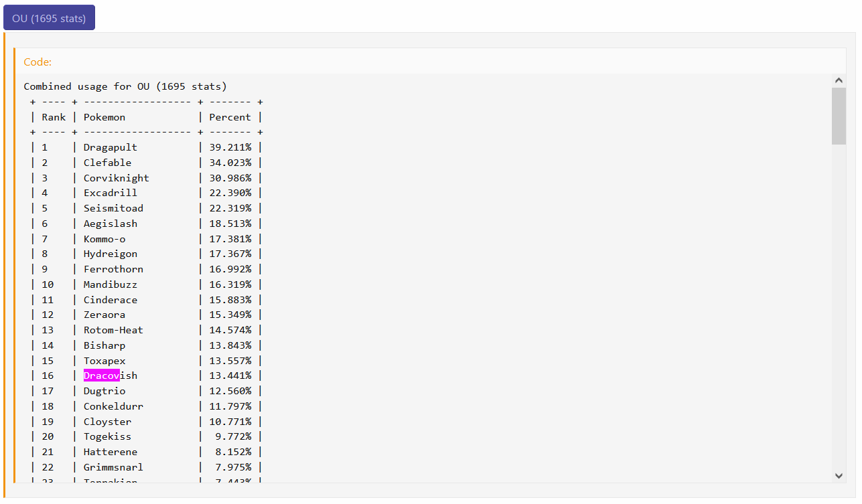Click the Percent column header
This screenshot has height=504, width=862.
click(230, 117)
